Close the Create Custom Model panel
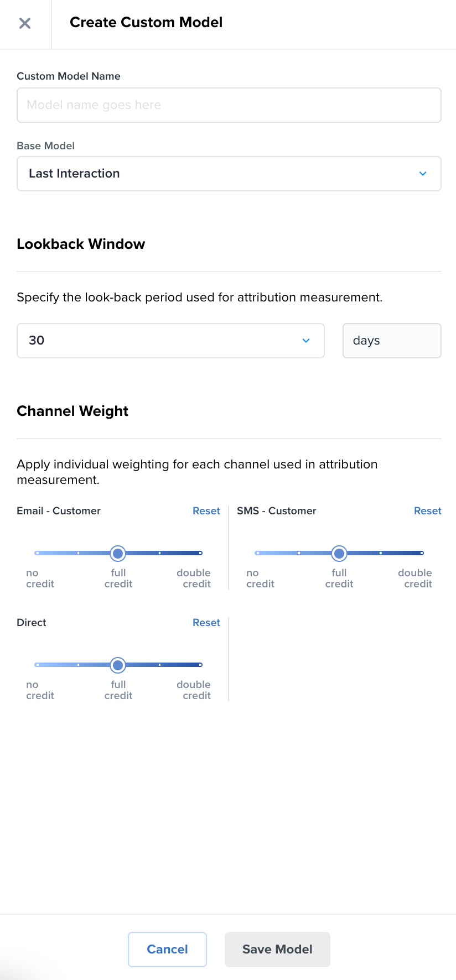The height and width of the screenshot is (980, 456). pyautogui.click(x=25, y=23)
